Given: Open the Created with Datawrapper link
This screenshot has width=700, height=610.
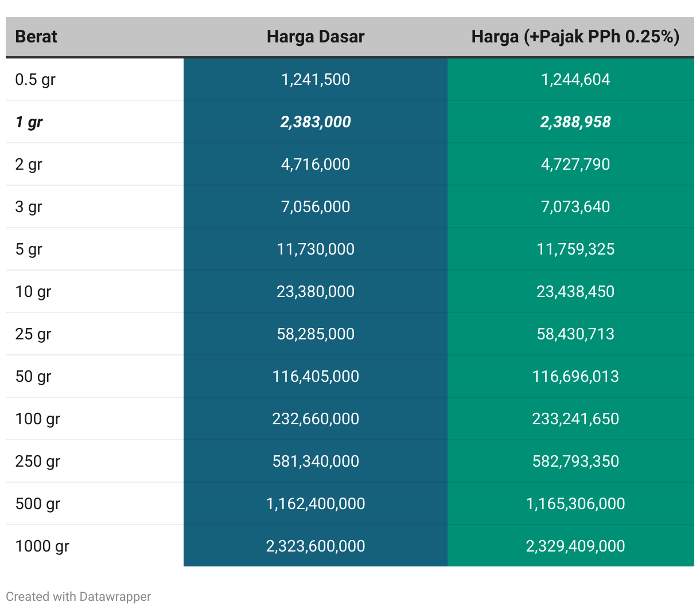Looking at the screenshot, I should 79,596.
